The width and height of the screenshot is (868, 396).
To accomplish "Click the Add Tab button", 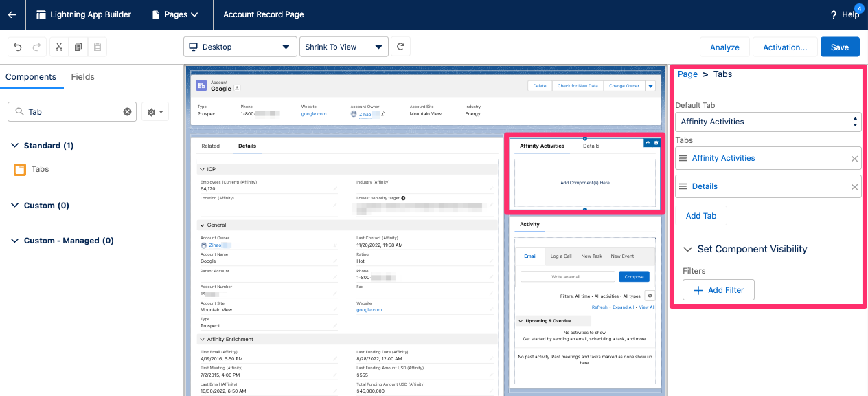I will 700,215.
